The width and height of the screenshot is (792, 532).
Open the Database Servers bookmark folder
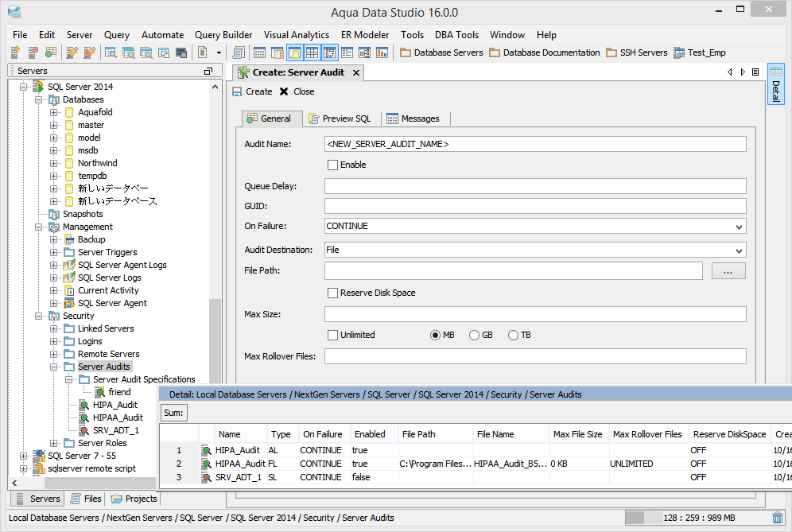click(x=441, y=52)
